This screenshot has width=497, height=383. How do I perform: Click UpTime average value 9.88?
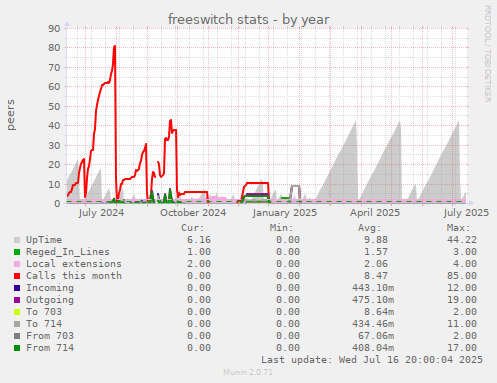pyautogui.click(x=376, y=240)
